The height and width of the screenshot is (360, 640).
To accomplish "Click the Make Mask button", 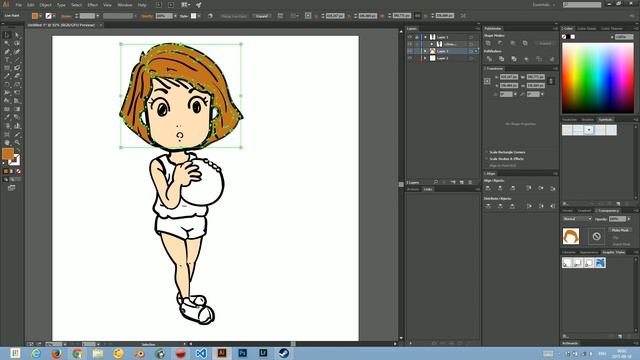I will (x=620, y=230).
